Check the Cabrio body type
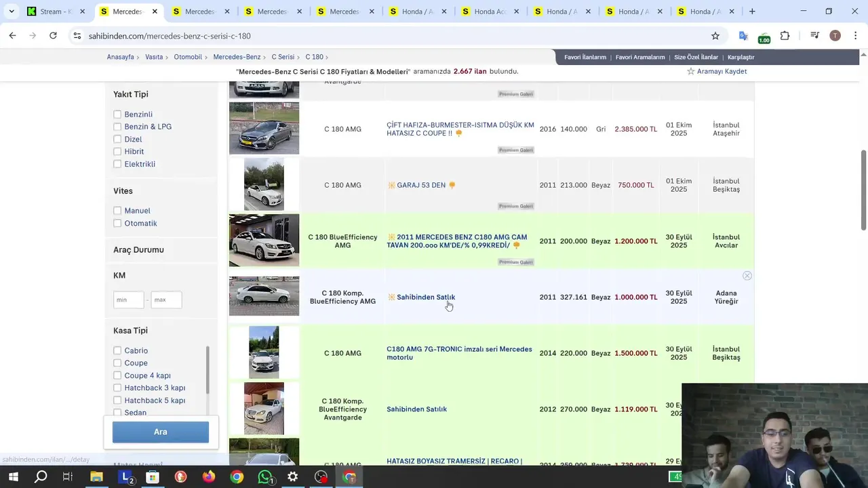The width and height of the screenshot is (868, 488). 117,350
